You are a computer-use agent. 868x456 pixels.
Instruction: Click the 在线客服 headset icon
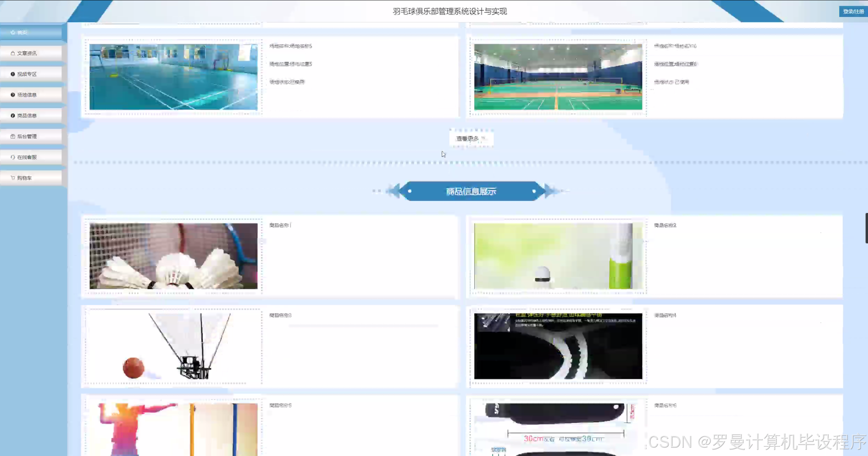tap(13, 157)
